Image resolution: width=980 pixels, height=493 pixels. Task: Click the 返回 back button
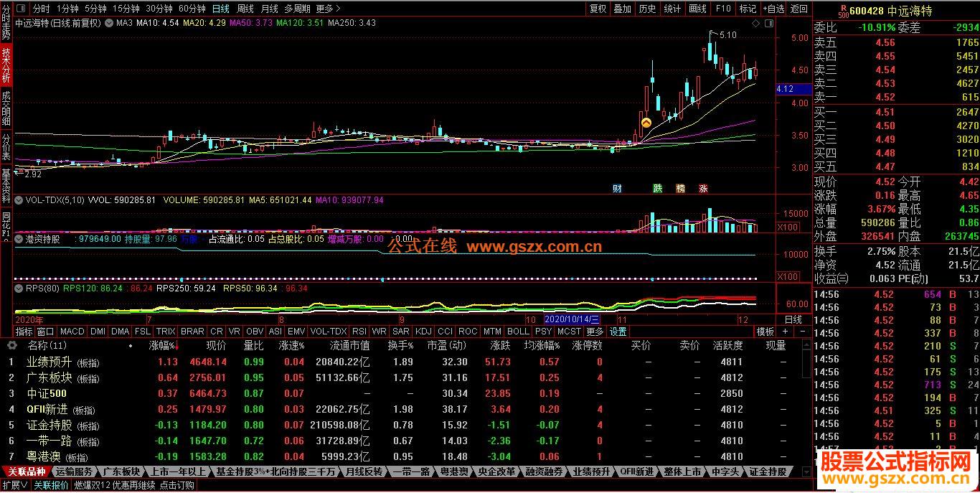pyautogui.click(x=798, y=9)
